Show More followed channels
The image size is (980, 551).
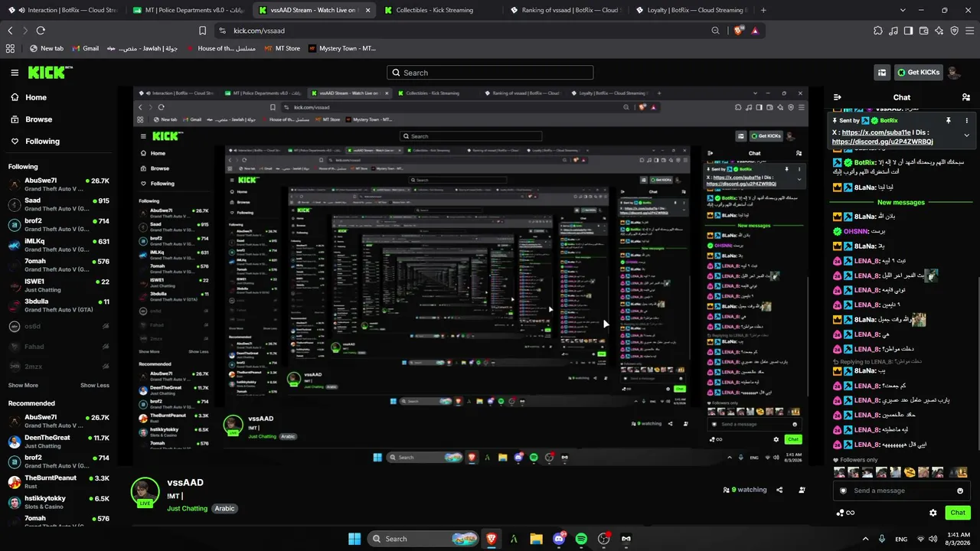(23, 386)
